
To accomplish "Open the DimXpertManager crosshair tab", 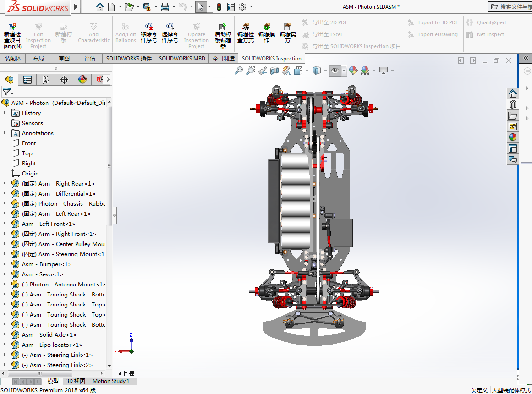I will (64, 80).
